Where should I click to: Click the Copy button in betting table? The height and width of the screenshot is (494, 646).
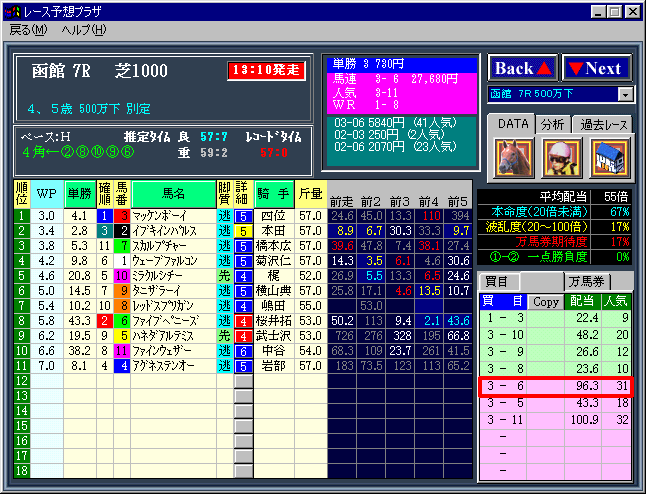[546, 300]
